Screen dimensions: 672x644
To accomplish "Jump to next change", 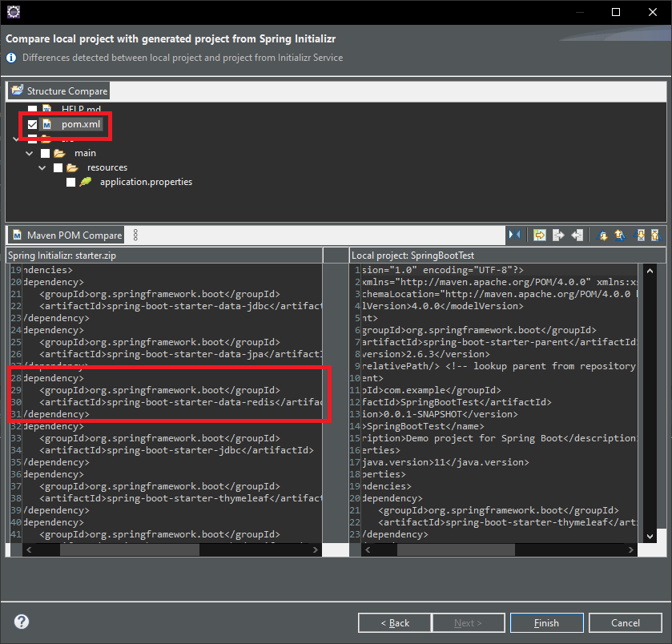I will point(639,235).
